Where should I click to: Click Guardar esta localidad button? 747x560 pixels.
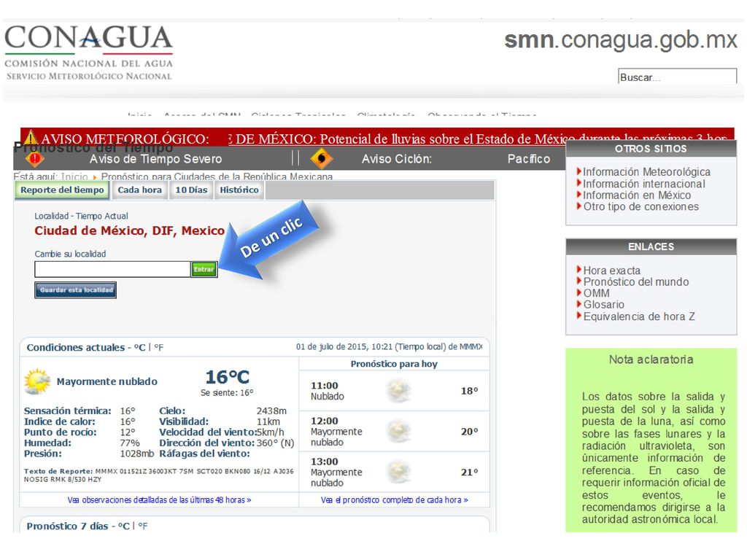pos(76,290)
